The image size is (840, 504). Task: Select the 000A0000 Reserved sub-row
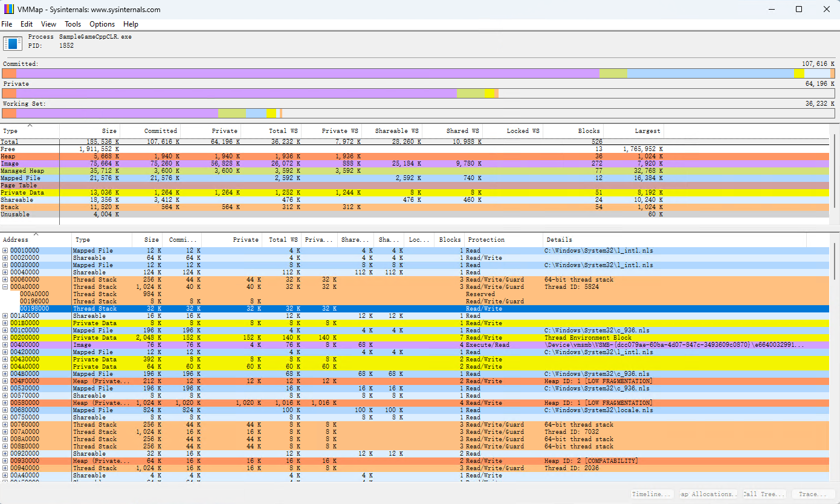[415, 294]
